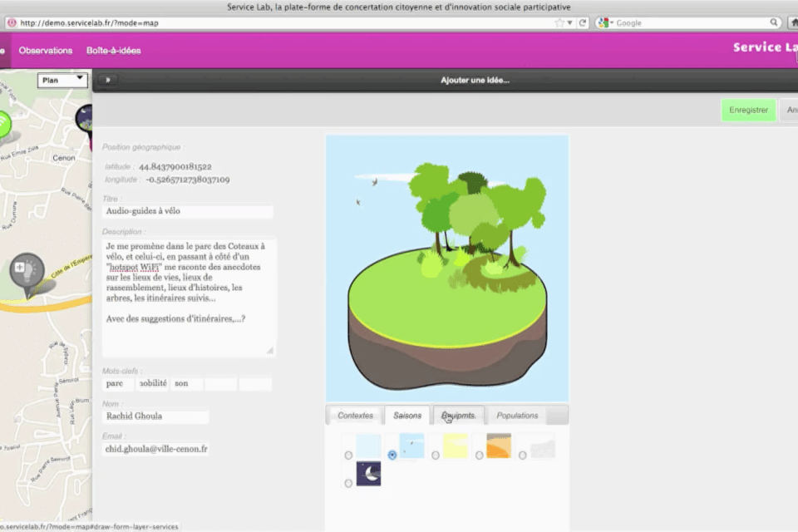The image size is (798, 532).
Task: Switch to the Contextes tab
Action: point(355,416)
